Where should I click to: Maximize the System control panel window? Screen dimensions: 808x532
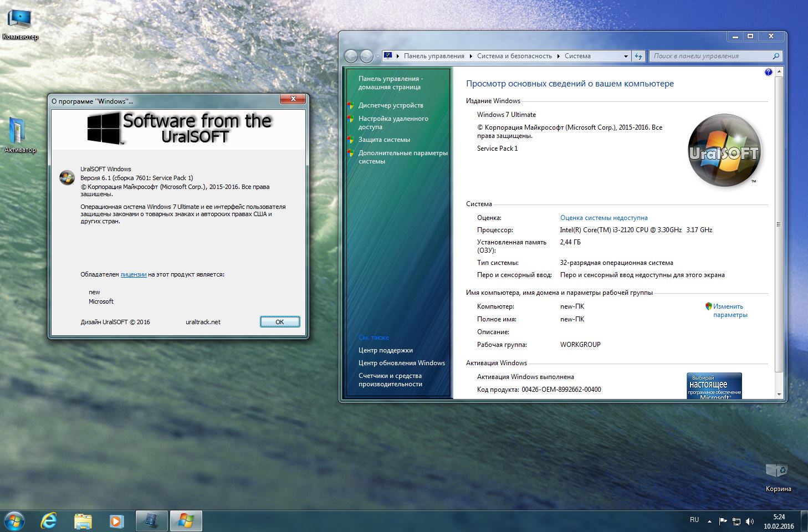[750, 37]
